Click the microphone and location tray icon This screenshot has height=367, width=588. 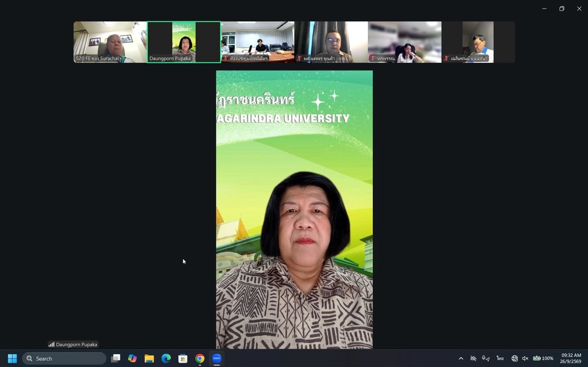coord(486,358)
